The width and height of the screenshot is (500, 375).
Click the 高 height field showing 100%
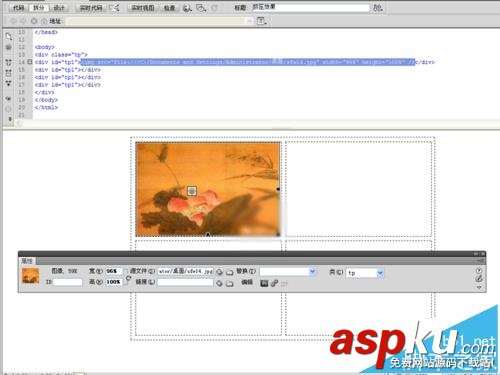point(114,282)
